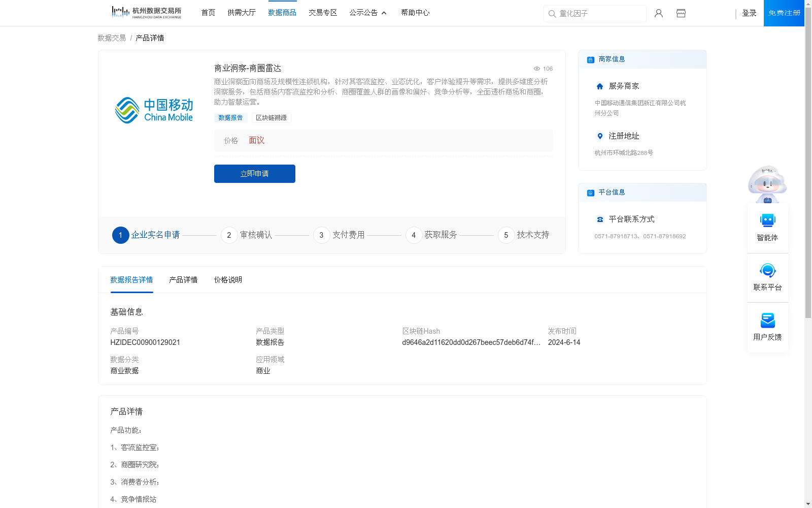This screenshot has width=812, height=508.
Task: Click 数据交易 breadcrumb link
Action: pos(112,38)
